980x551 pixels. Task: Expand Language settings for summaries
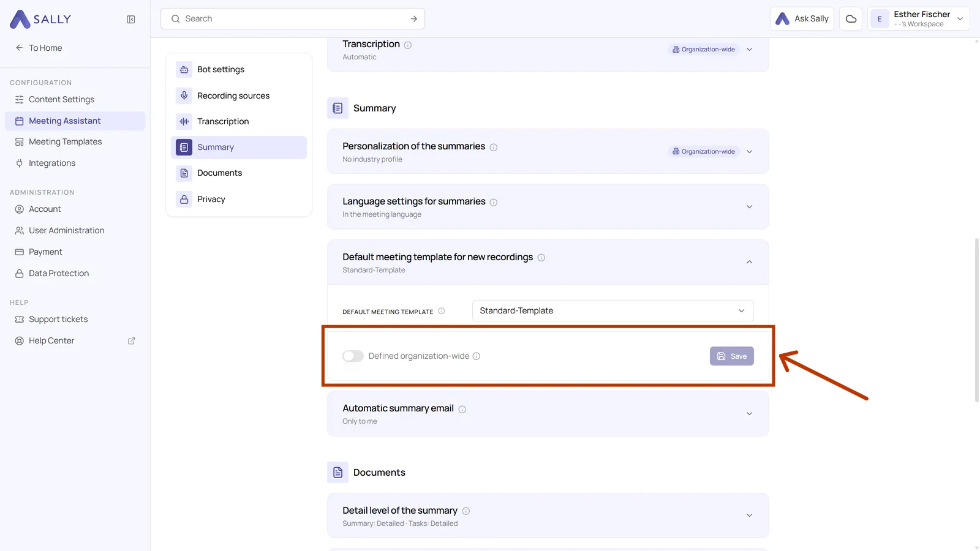point(749,207)
